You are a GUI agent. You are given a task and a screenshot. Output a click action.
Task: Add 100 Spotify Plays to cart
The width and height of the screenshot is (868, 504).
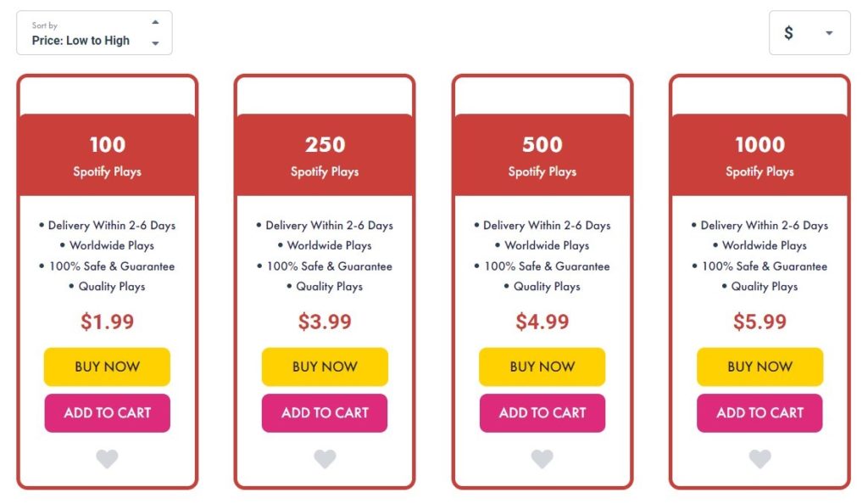(x=107, y=413)
